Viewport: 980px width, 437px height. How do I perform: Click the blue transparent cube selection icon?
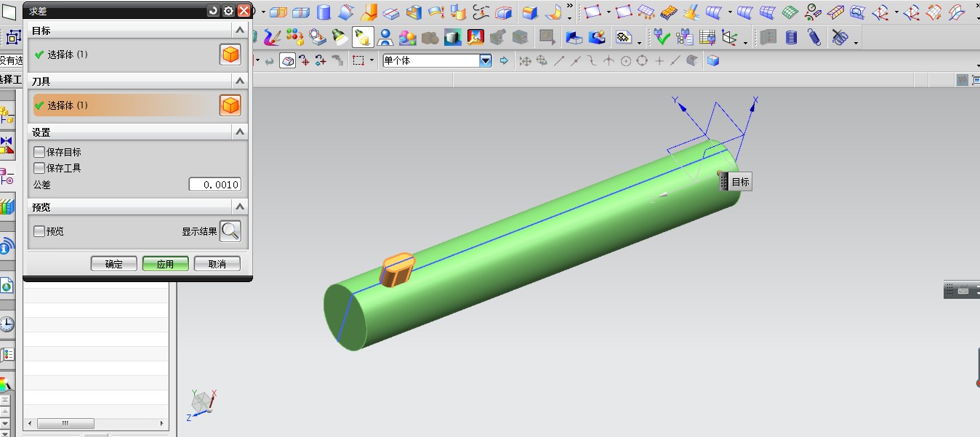pos(712,60)
